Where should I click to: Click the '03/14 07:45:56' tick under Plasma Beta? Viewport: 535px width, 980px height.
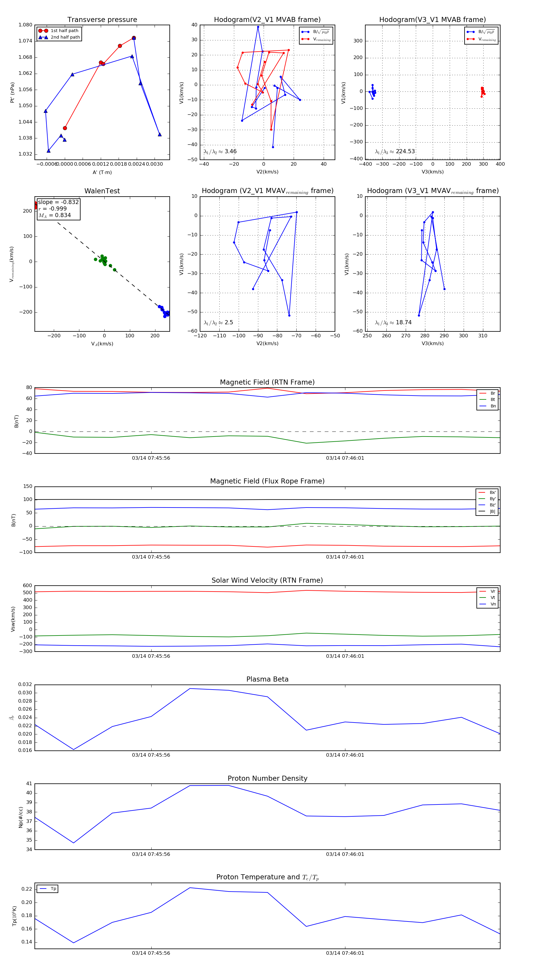click(x=151, y=755)
